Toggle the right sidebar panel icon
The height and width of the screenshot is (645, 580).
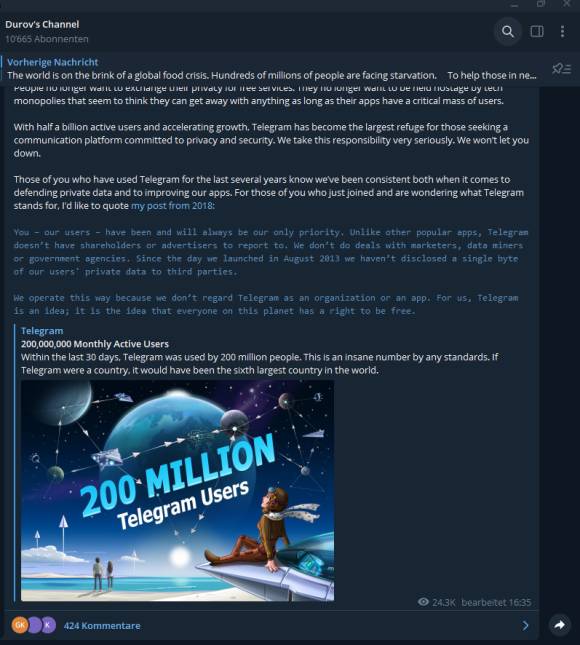537,32
